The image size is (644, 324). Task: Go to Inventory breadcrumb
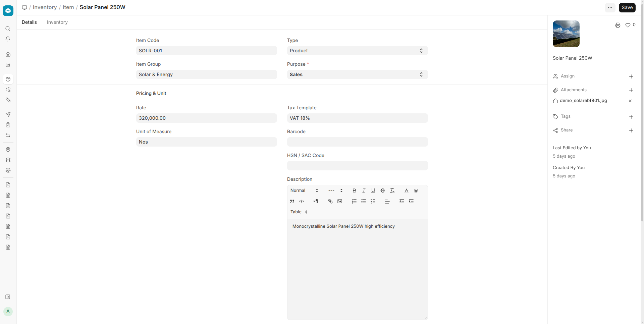(45, 7)
